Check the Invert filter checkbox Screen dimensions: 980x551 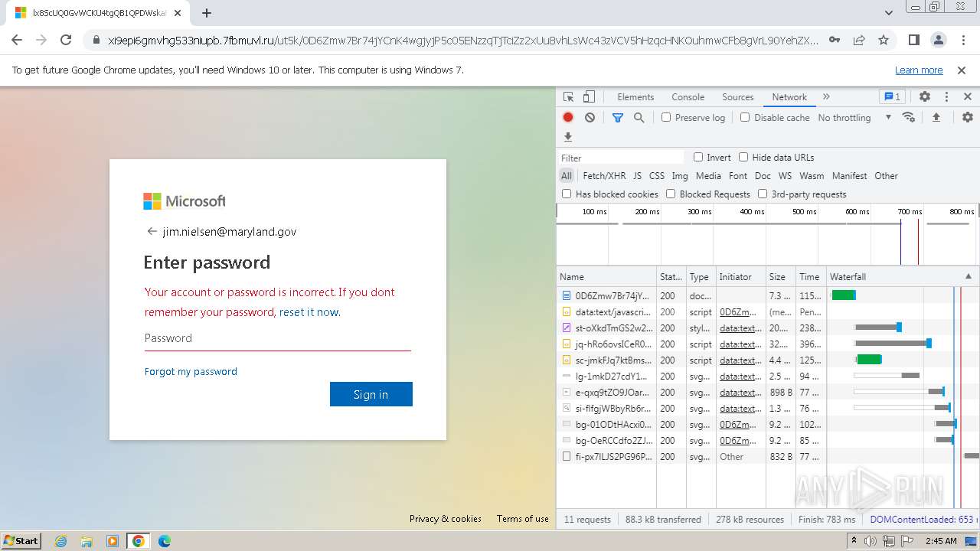698,157
